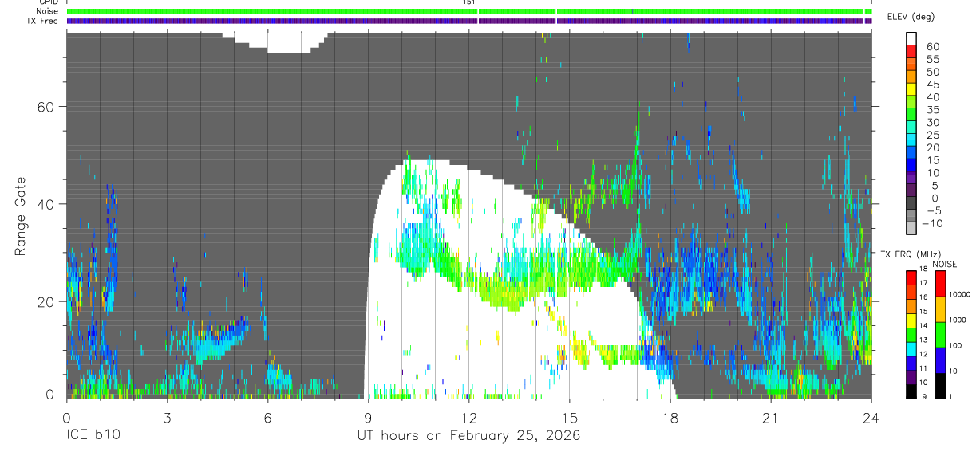Click the "11" label on TX FRQ legend
Image resolution: width=980 pixels, height=452 pixels.
click(923, 368)
